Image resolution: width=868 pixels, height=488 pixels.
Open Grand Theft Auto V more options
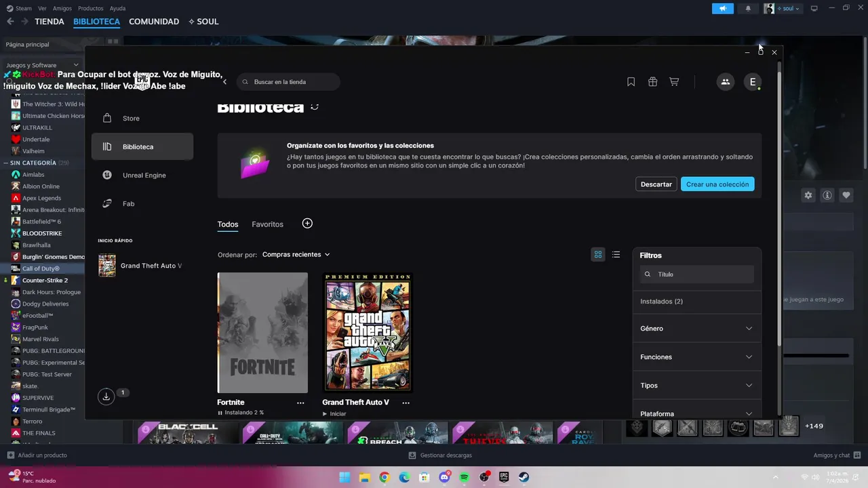pyautogui.click(x=406, y=403)
